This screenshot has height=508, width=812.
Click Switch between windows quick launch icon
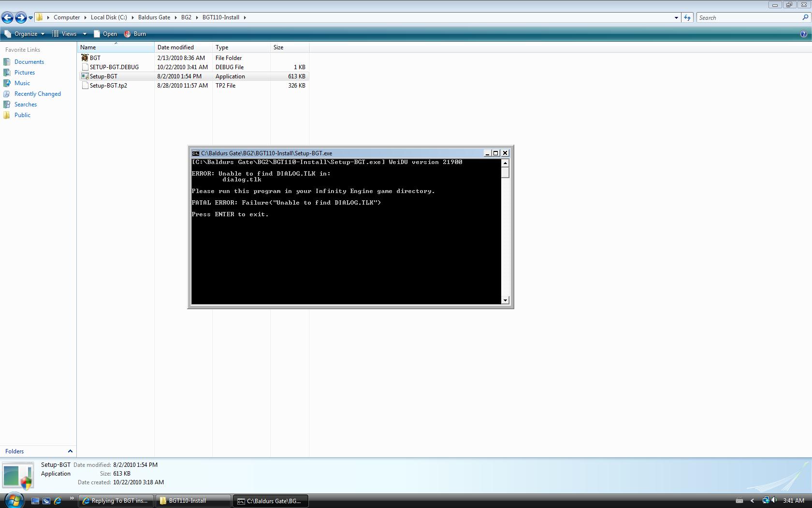46,501
